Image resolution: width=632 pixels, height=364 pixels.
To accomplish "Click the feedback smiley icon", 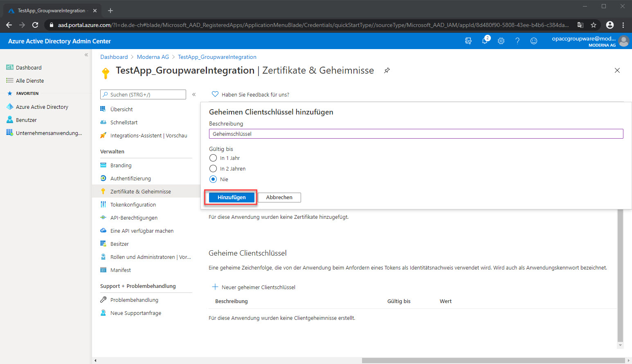I will point(534,41).
